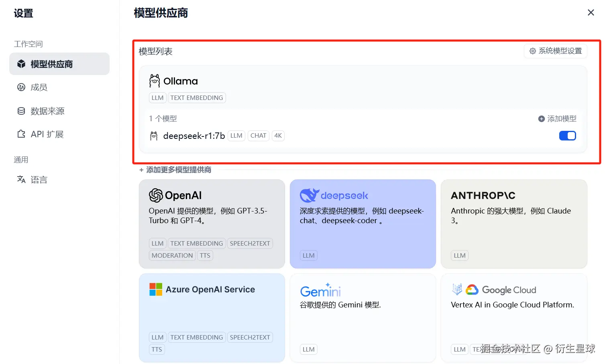Click the ANTHROP\C logo text
This screenshot has width=605, height=364.
tap(483, 195)
